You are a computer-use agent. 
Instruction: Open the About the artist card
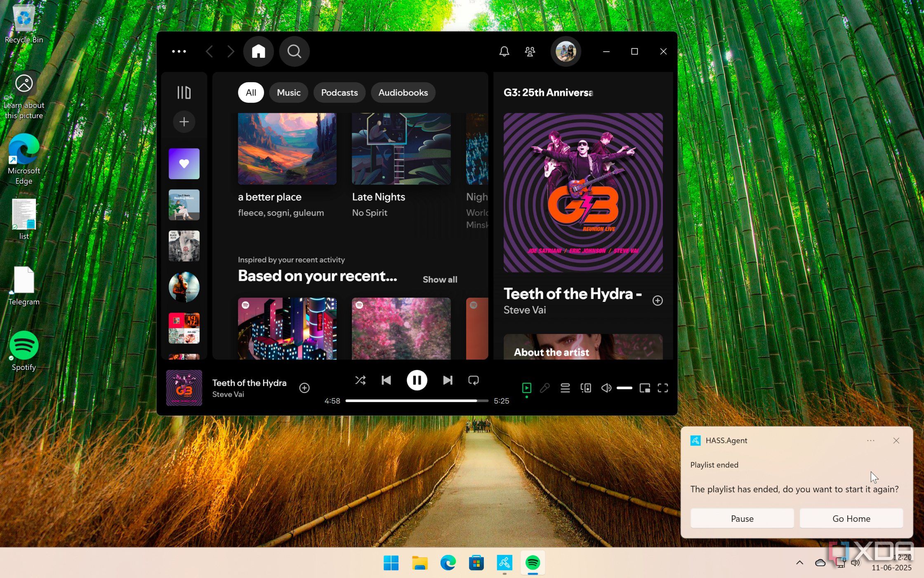coord(583,347)
